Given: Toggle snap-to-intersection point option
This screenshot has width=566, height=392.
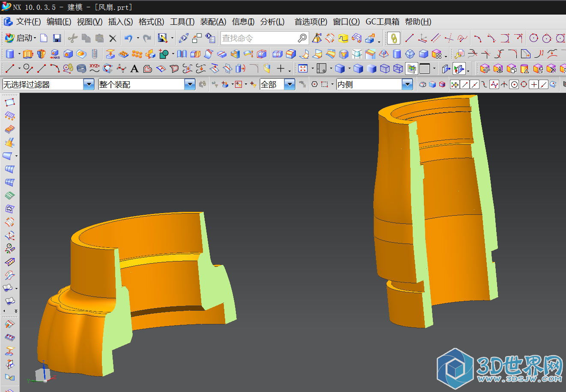Looking at the screenshot, I should pos(504,85).
